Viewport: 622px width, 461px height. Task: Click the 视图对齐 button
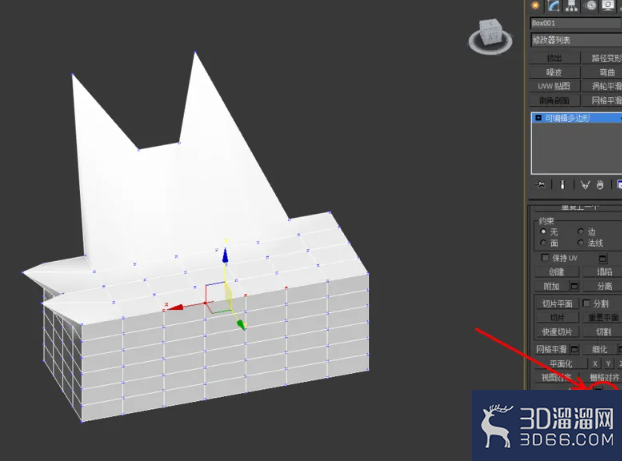click(x=557, y=377)
